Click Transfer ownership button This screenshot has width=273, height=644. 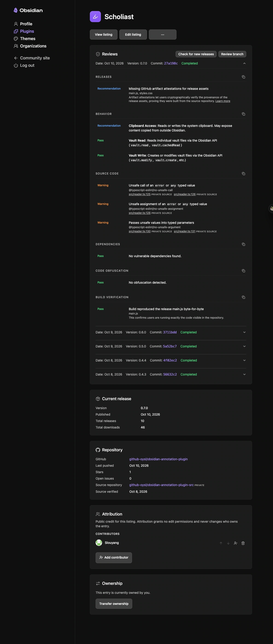[x=114, y=604]
